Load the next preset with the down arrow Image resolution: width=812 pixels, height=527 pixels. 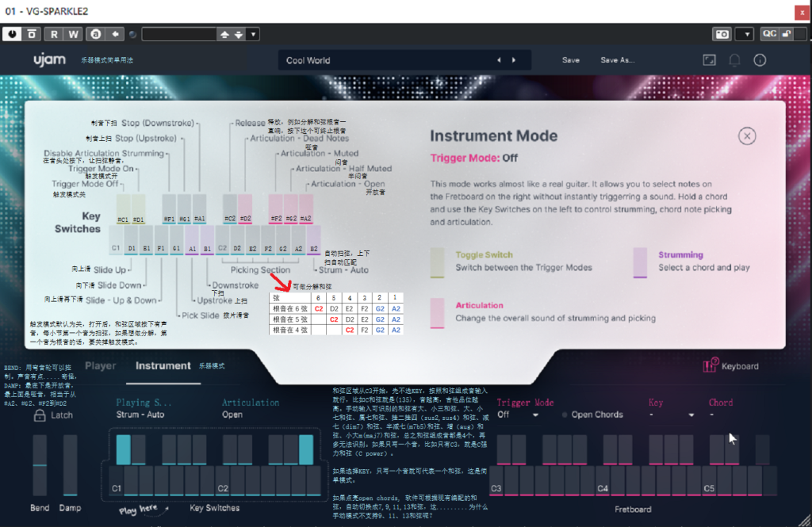click(239, 35)
